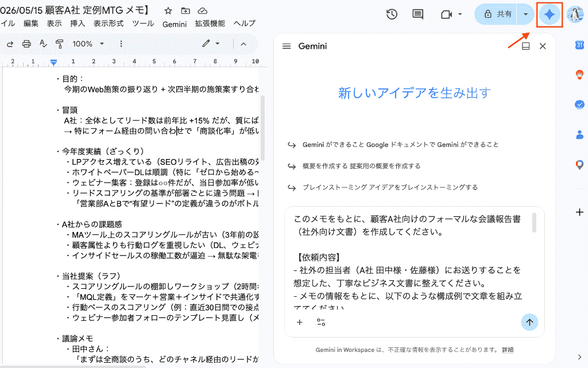588x368 pixels.
Task: Open Google Calendar in side rail
Action: click(x=579, y=45)
